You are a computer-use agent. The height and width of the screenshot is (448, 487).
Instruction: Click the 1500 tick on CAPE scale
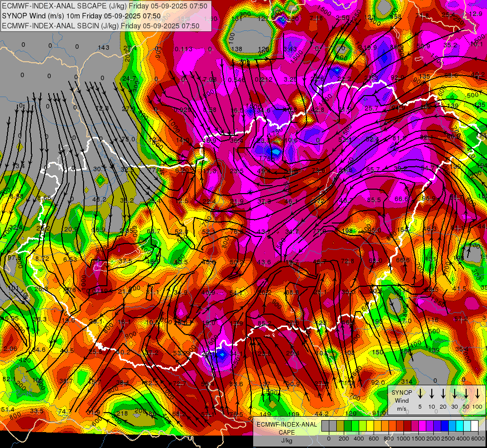pyautogui.click(x=418, y=439)
